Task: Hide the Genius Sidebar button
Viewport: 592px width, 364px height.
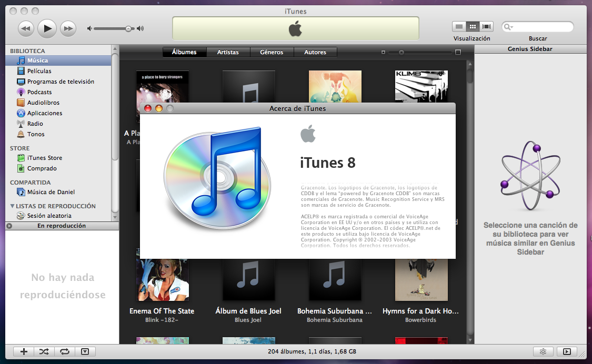Action: click(567, 351)
